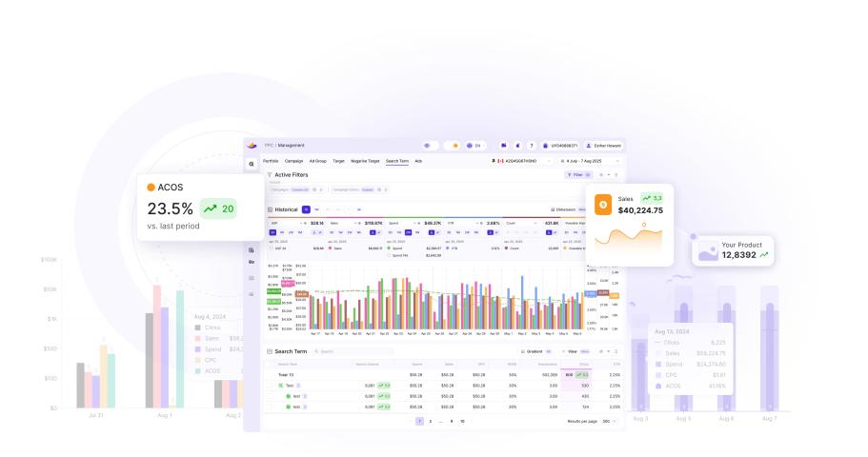Go to page 2 in pagination

430,420
